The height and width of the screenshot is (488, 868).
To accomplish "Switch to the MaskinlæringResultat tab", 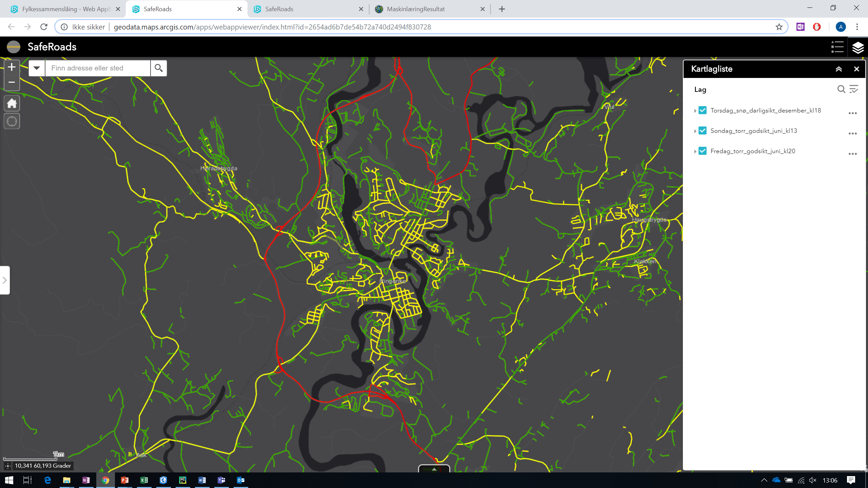I will 416,9.
